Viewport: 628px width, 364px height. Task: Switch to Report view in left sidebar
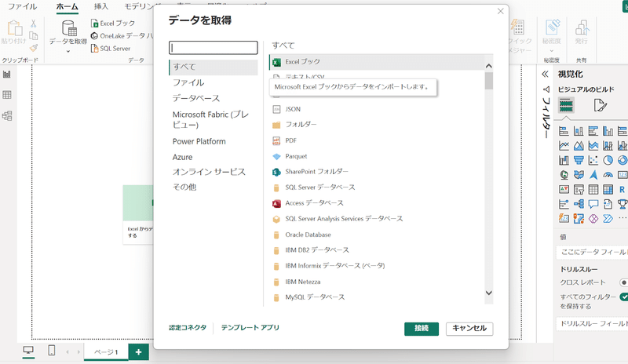click(x=7, y=75)
